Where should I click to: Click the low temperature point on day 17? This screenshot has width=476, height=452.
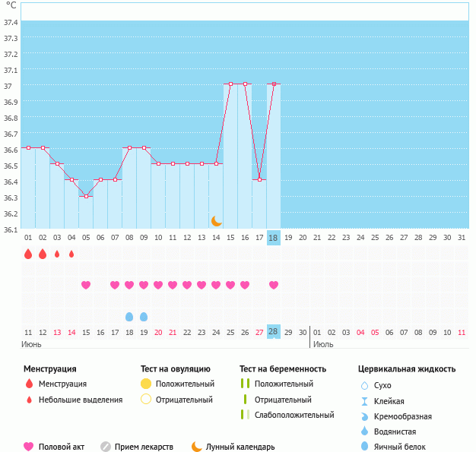pos(259,179)
